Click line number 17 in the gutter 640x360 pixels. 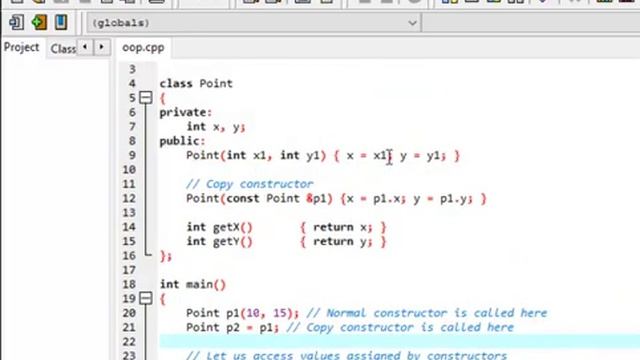point(129,270)
